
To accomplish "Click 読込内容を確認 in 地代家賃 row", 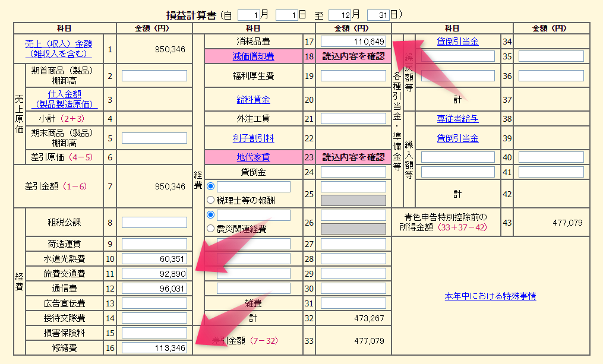I will (x=353, y=157).
